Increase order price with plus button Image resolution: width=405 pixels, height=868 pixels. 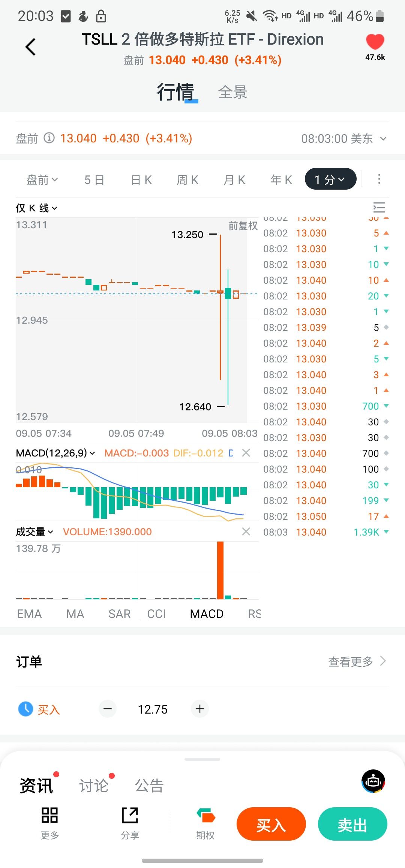click(x=200, y=709)
